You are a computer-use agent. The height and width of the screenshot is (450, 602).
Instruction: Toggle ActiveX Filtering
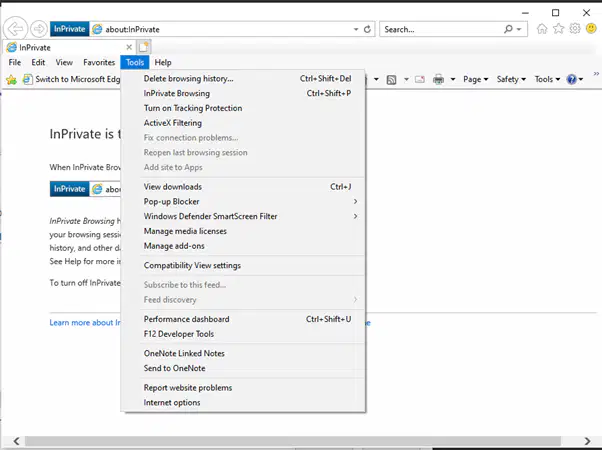point(243,123)
